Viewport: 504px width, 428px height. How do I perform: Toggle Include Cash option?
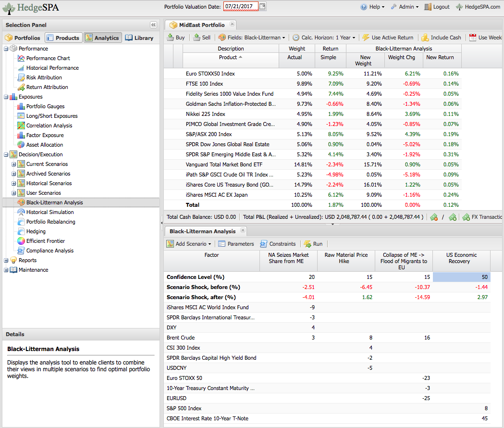(x=442, y=38)
